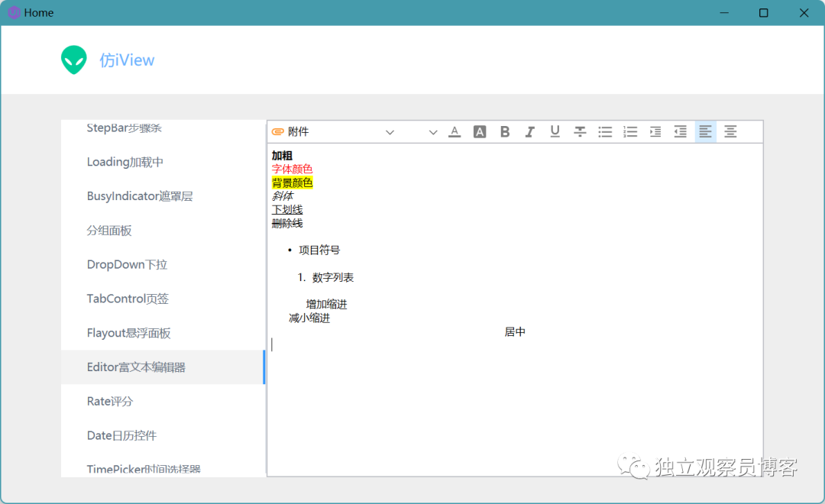
Task: Expand the first font dropdown chevron
Action: pyautogui.click(x=390, y=132)
